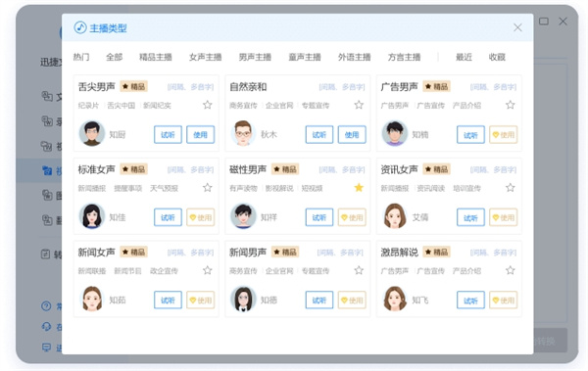The image size is (588, 371).
Task: Star the 资讯女声 voice card
Action: 510,187
